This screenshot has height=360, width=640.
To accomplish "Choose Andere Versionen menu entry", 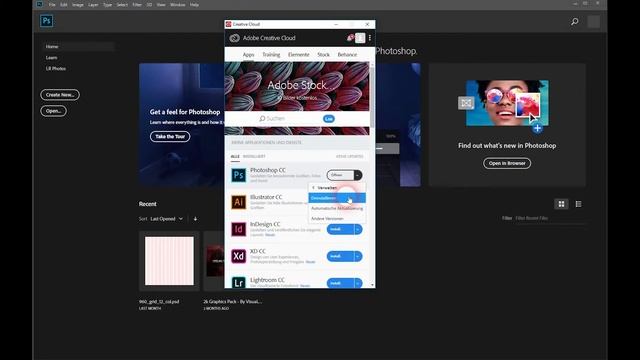I will point(337,218).
